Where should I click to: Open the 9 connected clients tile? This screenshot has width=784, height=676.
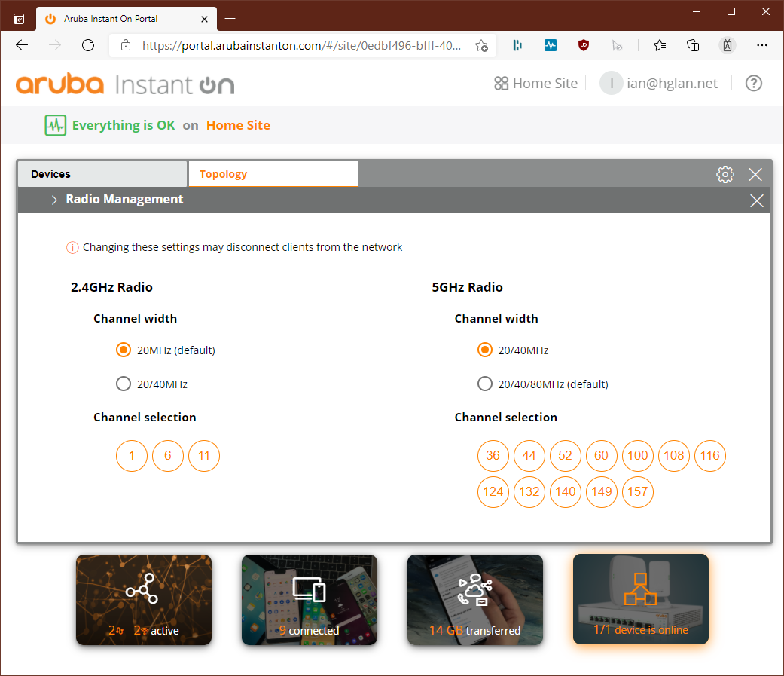[x=309, y=599]
